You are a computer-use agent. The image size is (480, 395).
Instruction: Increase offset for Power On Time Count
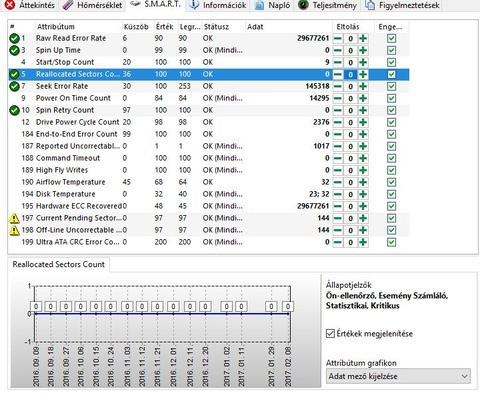click(363, 98)
